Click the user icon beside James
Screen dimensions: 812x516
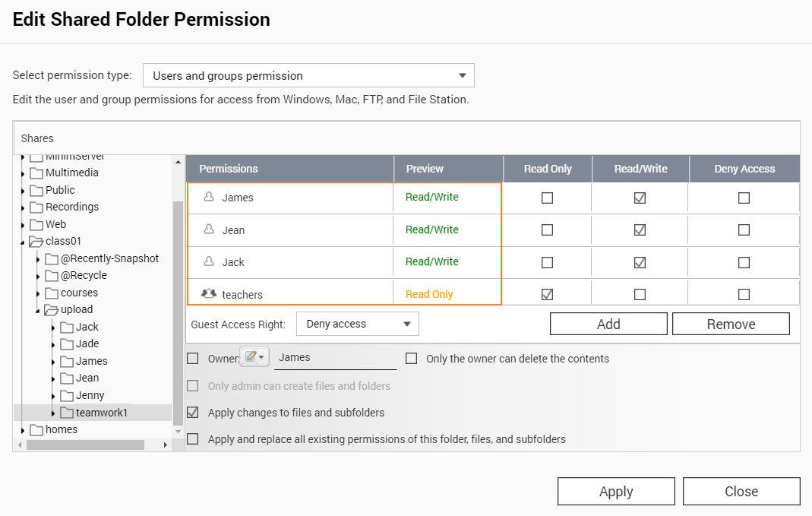(209, 197)
